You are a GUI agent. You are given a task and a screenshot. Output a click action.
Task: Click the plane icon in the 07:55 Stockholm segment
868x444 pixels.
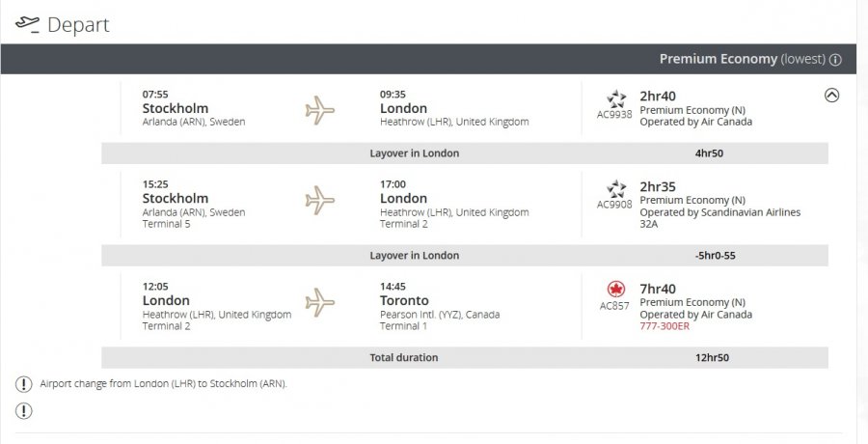tap(319, 109)
